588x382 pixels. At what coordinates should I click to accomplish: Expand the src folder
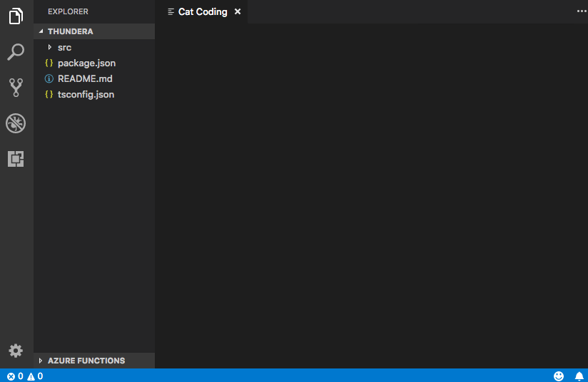tap(64, 47)
